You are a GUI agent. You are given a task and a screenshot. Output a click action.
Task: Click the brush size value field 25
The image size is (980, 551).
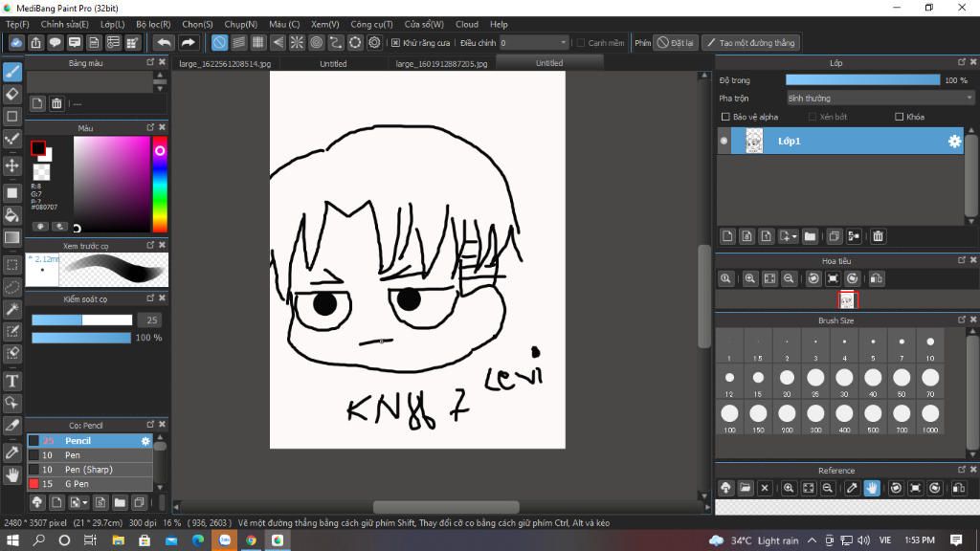(151, 320)
